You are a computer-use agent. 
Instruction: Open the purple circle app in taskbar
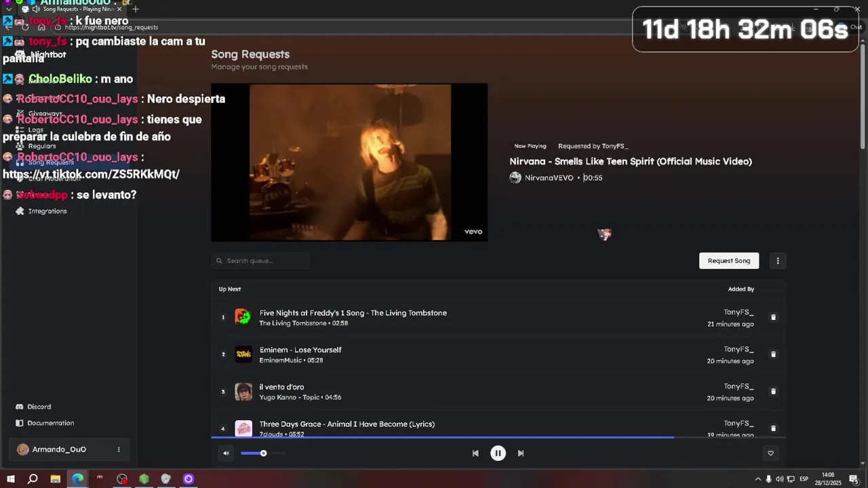[x=189, y=479]
